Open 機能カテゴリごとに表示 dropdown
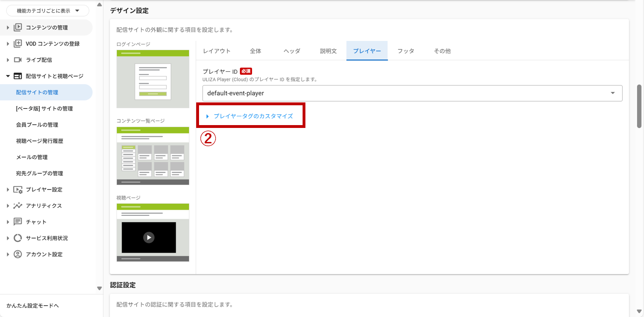 48,11
